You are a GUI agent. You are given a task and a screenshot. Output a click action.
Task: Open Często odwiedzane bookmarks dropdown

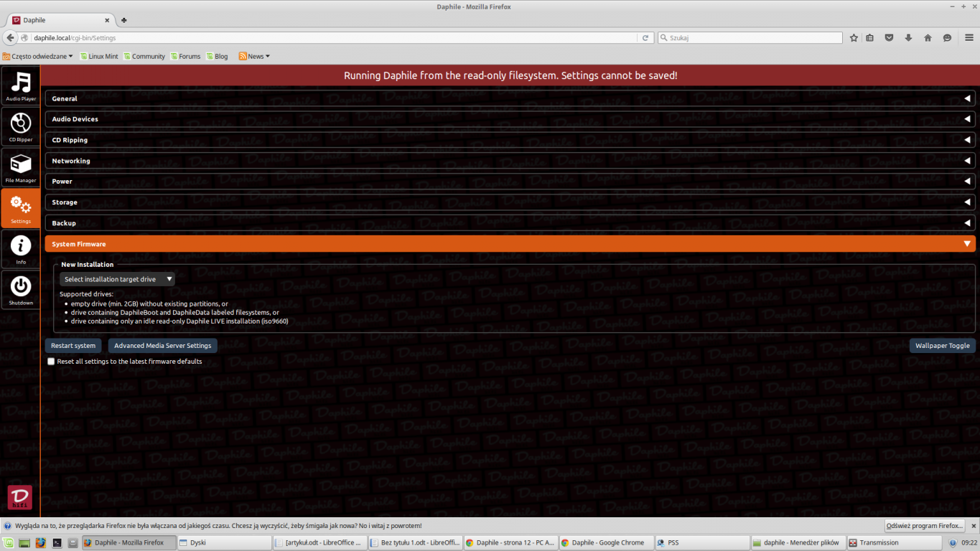pyautogui.click(x=38, y=56)
